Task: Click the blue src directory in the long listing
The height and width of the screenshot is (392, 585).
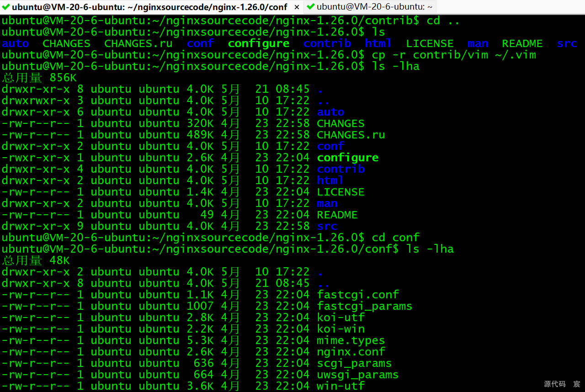Action: point(327,226)
